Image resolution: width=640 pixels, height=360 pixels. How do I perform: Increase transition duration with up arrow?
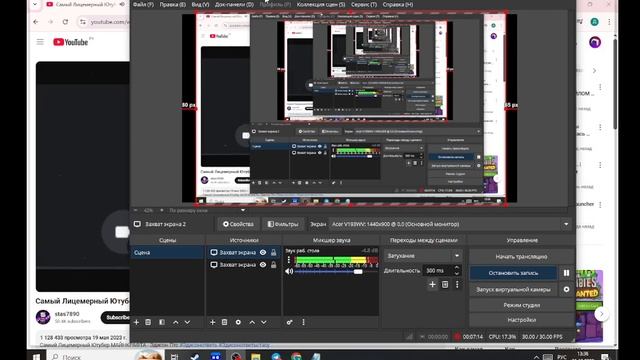457,268
